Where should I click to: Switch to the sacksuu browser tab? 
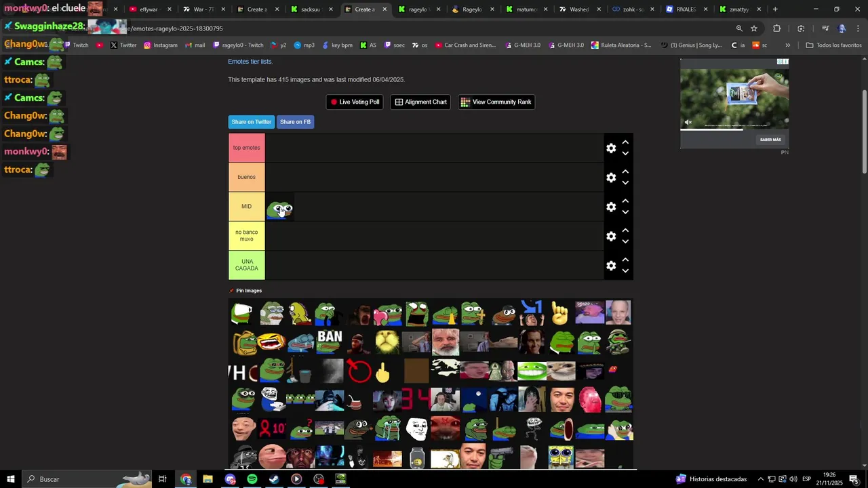311,9
